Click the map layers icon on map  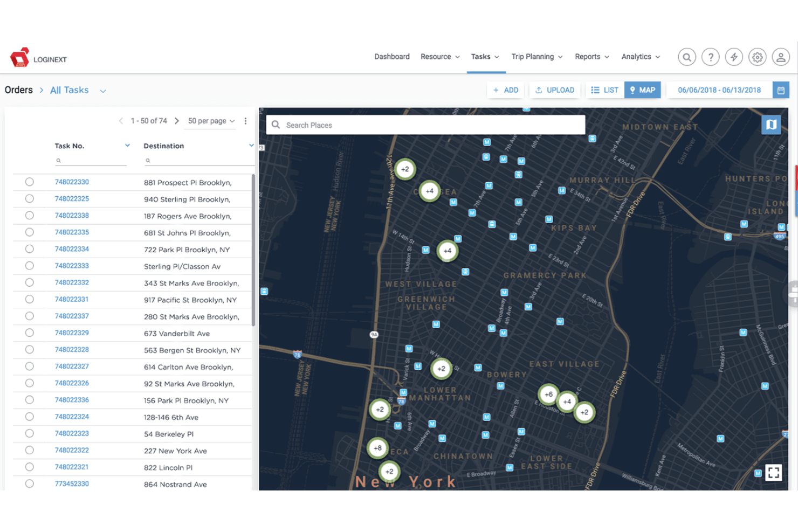pos(771,125)
